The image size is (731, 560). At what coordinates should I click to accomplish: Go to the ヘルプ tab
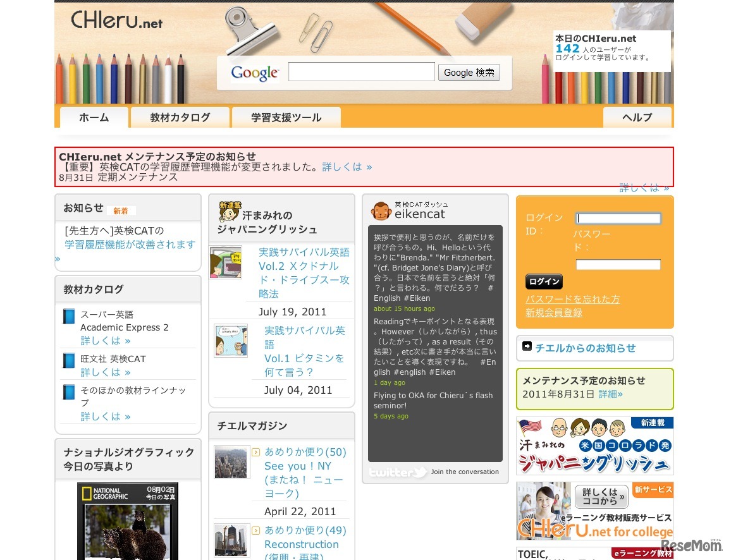point(637,118)
